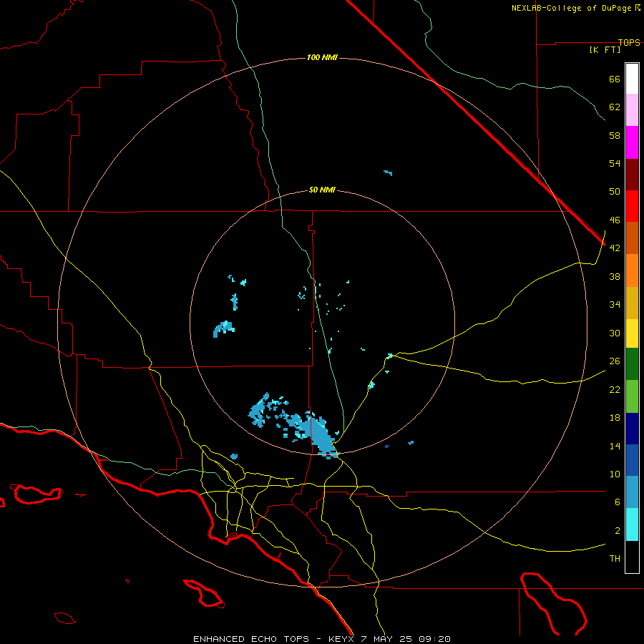Viewport: 644px width, 644px height.
Task: Pick the light green swatch near 22
Action: click(632, 396)
